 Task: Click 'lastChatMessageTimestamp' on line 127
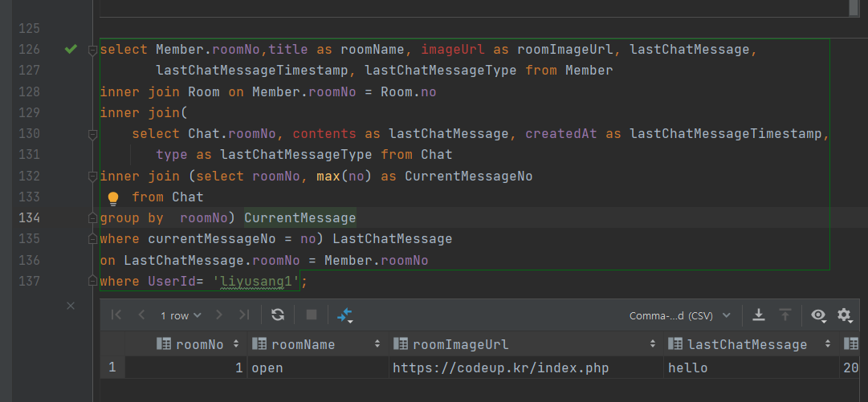pyautogui.click(x=252, y=71)
